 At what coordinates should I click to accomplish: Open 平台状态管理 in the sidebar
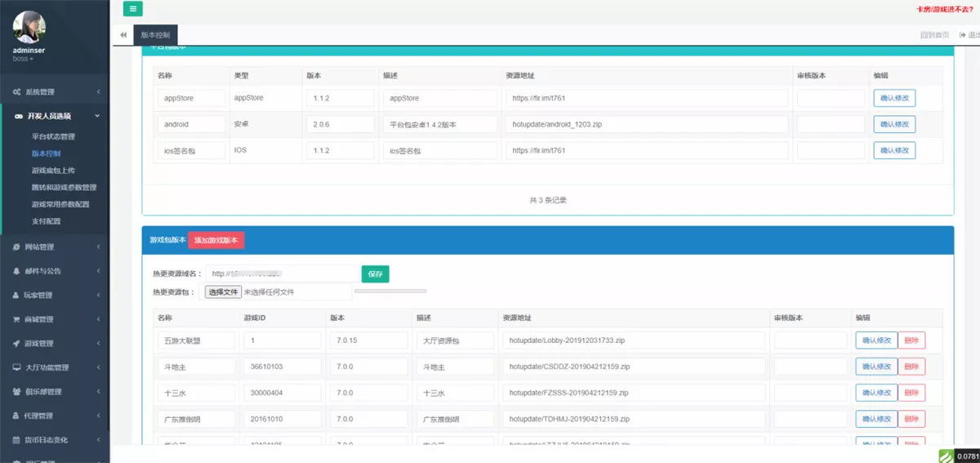(53, 136)
